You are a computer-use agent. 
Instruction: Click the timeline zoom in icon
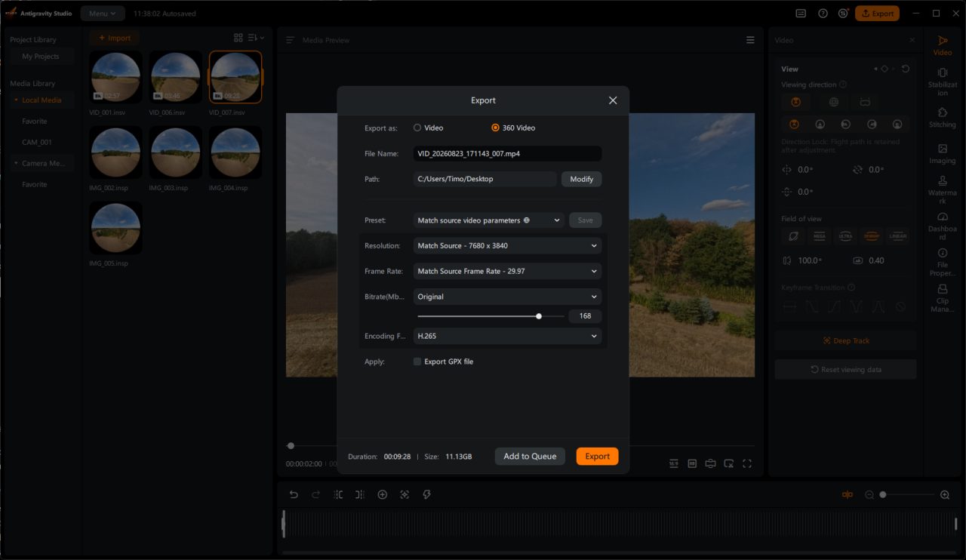click(x=945, y=494)
